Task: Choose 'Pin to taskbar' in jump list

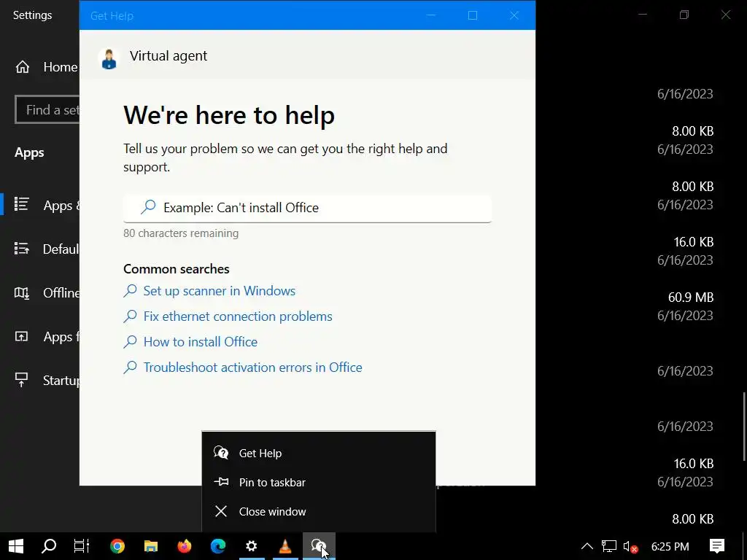Action: point(319,483)
